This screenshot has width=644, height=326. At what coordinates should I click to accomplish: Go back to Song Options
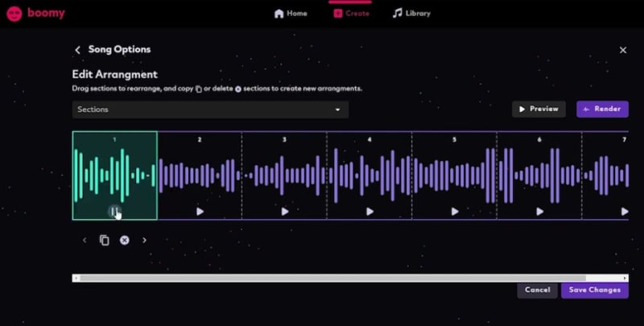pos(77,50)
